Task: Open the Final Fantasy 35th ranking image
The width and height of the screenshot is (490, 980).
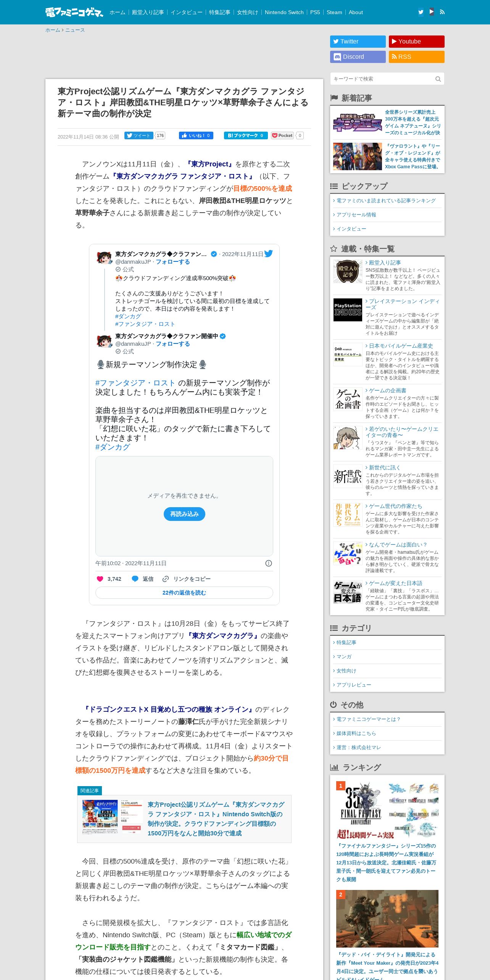Action: [387, 811]
